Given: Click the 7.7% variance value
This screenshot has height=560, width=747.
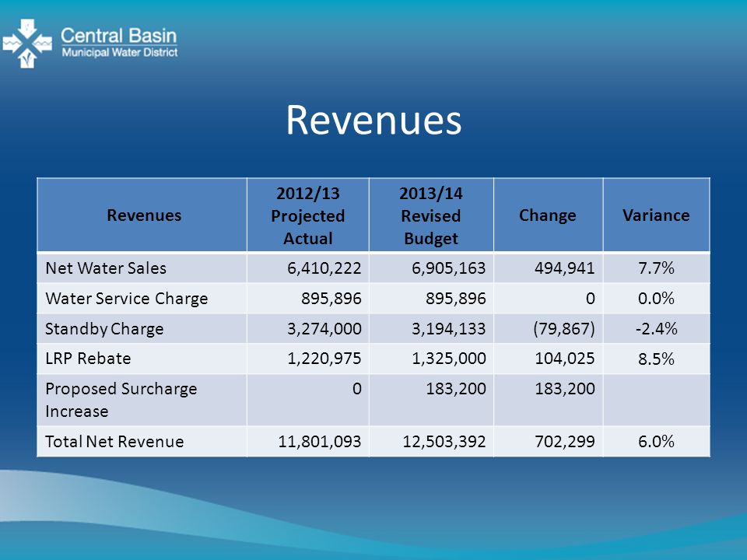Looking at the screenshot, I should coord(656,268).
